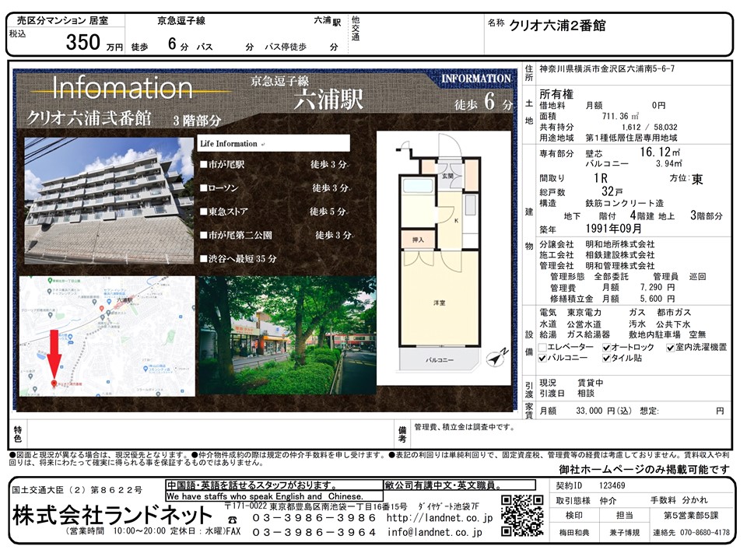Uncheck the タイル貼 checkbox
747x560 pixels.
click(x=606, y=359)
